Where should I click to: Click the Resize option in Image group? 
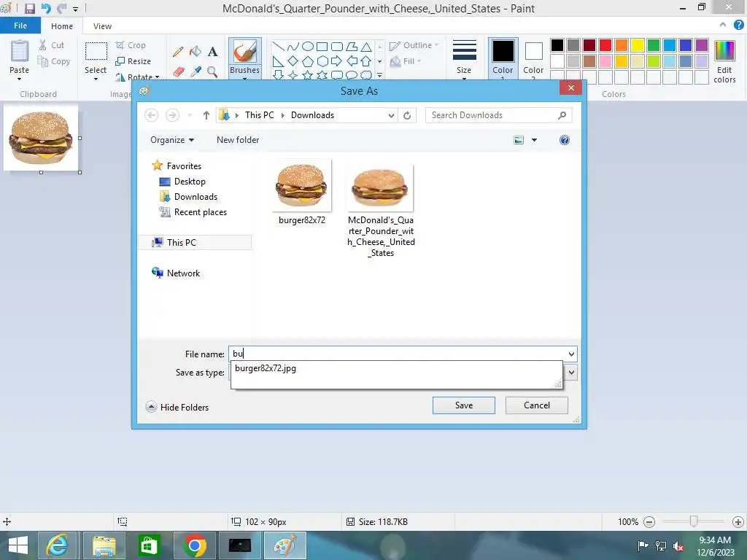point(133,61)
